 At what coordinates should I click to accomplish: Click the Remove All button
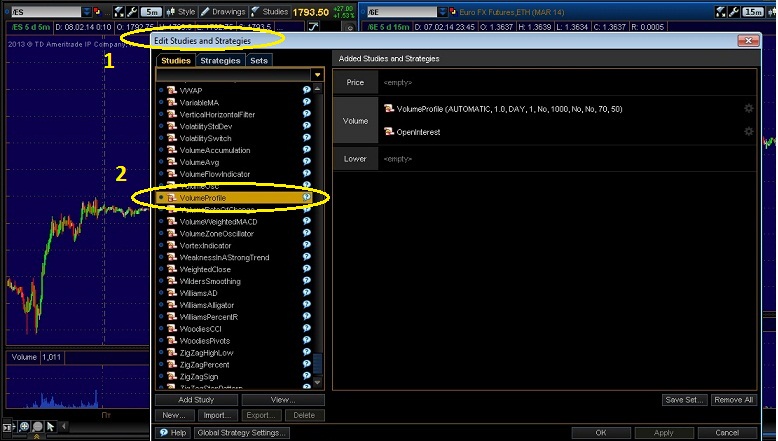point(734,400)
